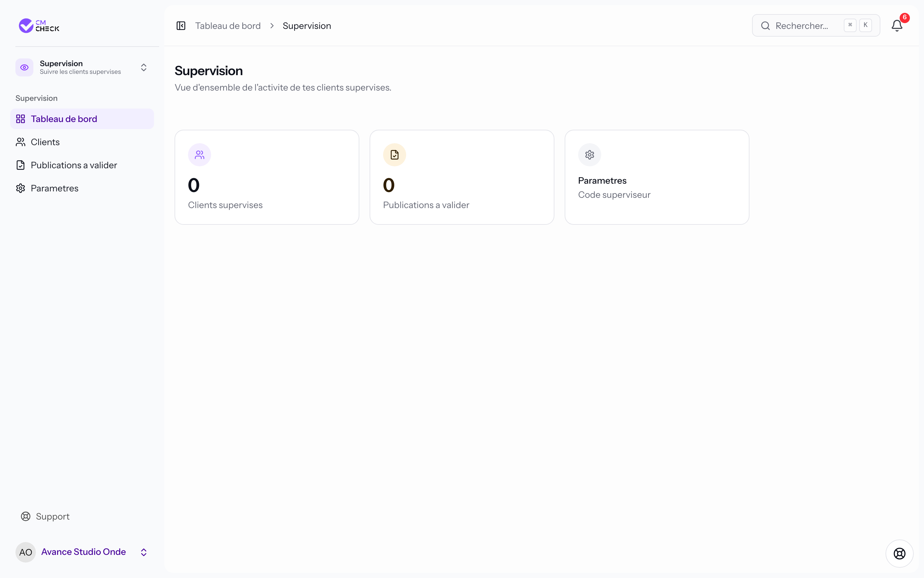Open the Parametres Code superviseur card

[657, 177]
